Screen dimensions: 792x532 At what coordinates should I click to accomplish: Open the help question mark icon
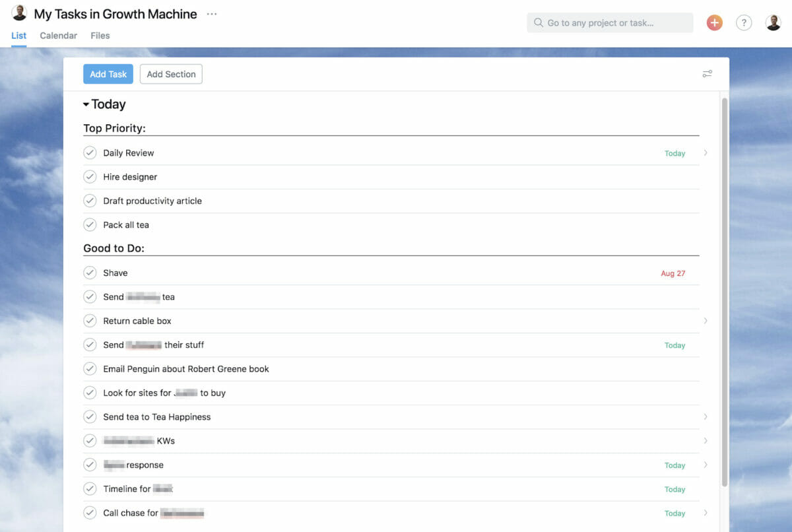[x=744, y=22]
